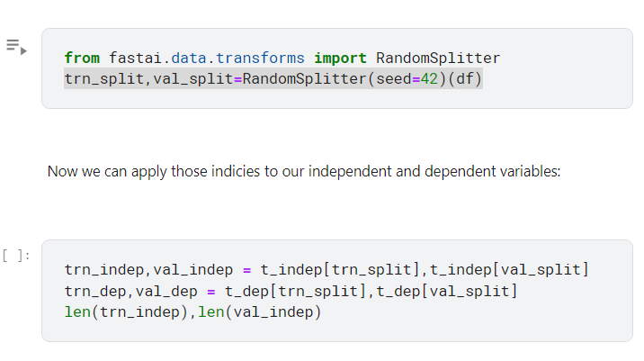The width and height of the screenshot is (644, 361).
Task: Run the RandomSplitter cell using the run icon
Action: coord(16,47)
